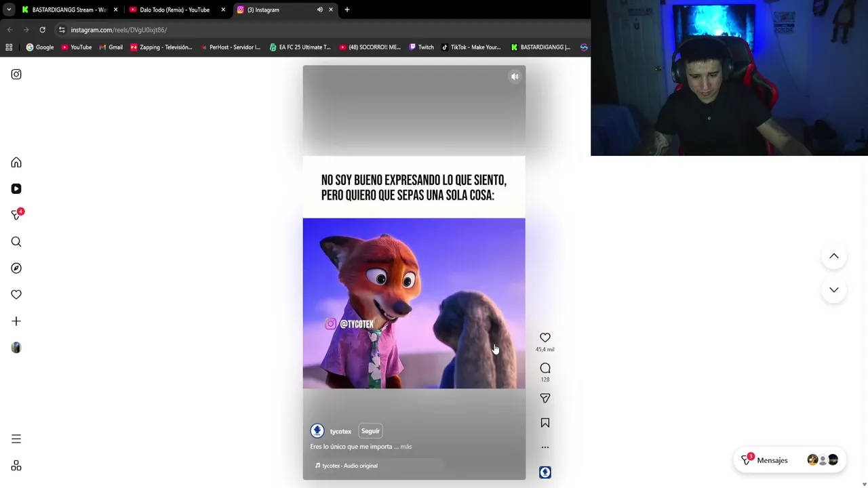Open tycotex username link on reel
This screenshot has width=868, height=488.
[x=340, y=432]
